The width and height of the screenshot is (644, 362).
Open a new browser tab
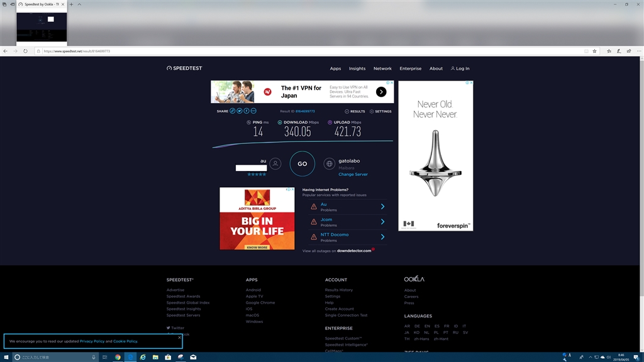71,4
